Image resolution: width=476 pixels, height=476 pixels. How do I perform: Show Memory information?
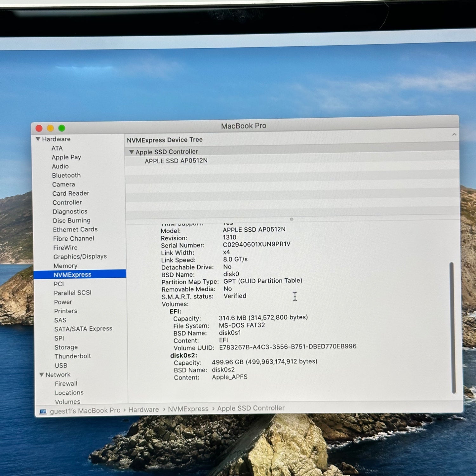point(65,266)
